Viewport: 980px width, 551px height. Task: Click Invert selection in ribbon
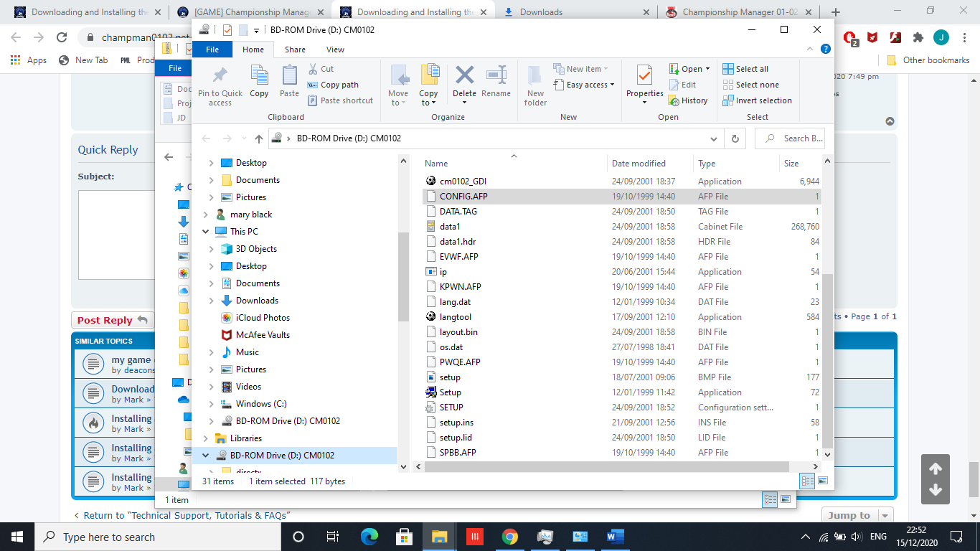coord(757,100)
